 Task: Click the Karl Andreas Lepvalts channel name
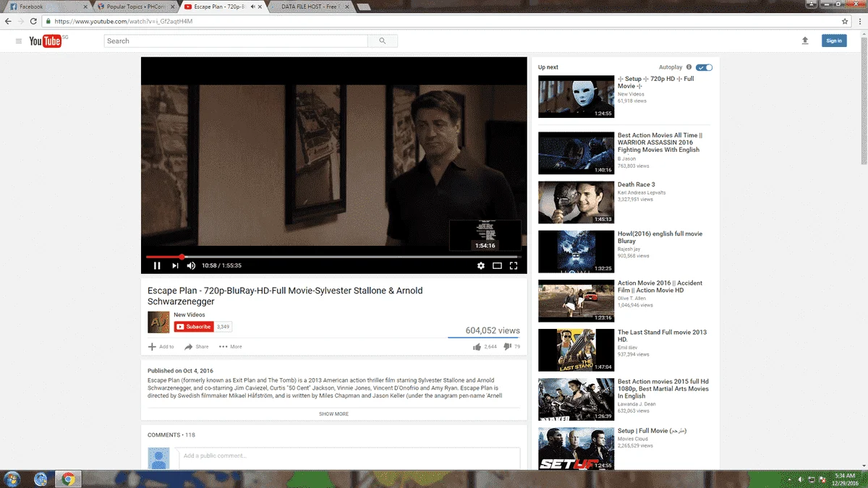pyautogui.click(x=642, y=193)
